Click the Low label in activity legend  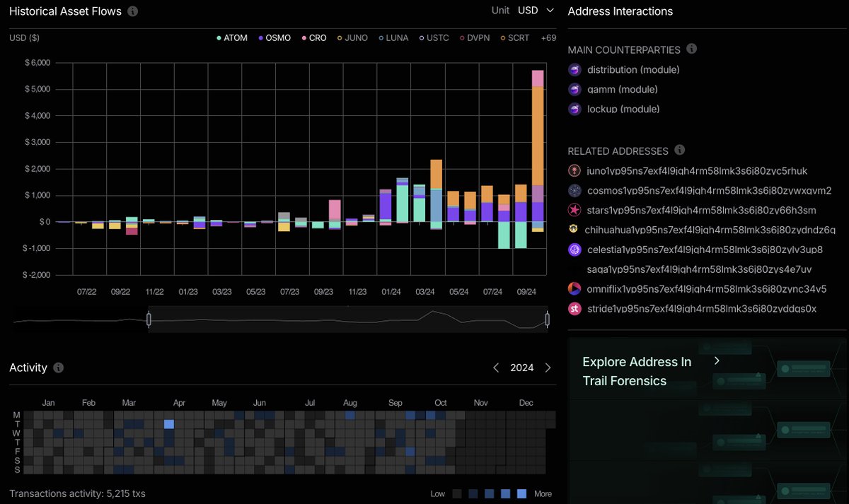click(438, 493)
